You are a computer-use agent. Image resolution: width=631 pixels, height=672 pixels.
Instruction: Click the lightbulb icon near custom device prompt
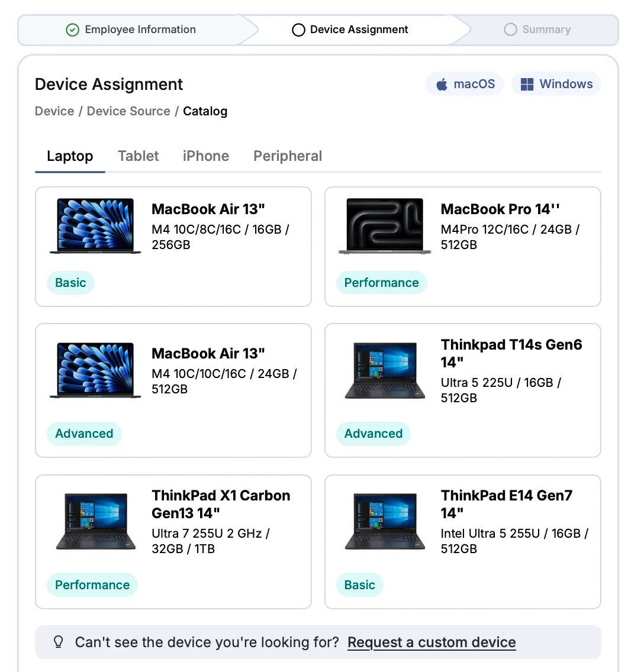pyautogui.click(x=58, y=641)
